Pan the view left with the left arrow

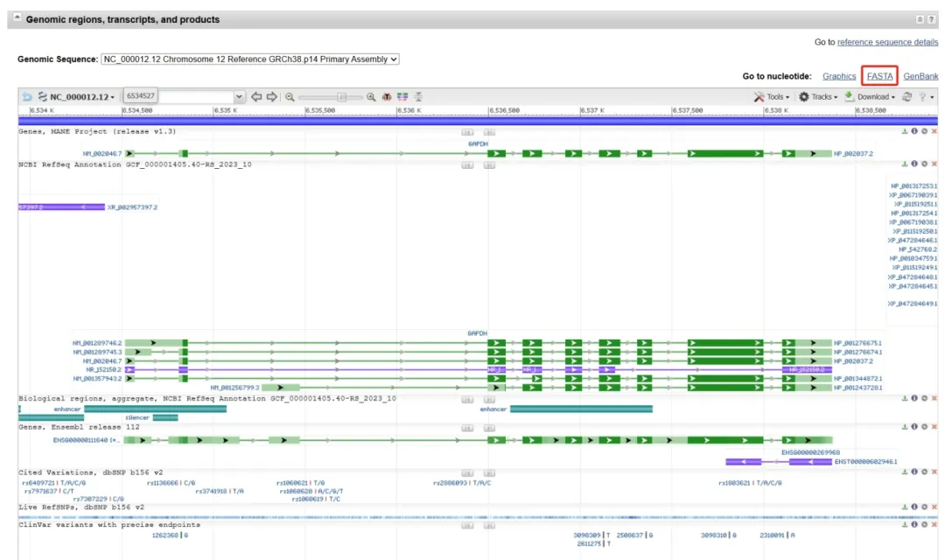tap(256, 96)
